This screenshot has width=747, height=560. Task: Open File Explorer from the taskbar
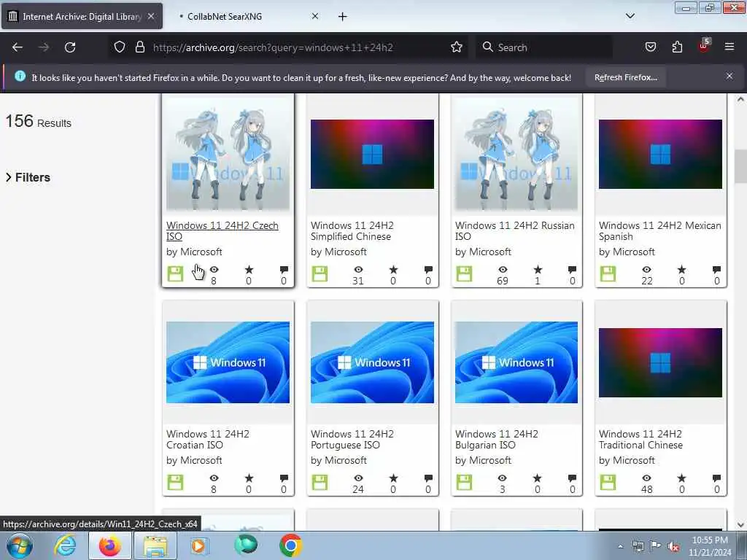point(155,545)
